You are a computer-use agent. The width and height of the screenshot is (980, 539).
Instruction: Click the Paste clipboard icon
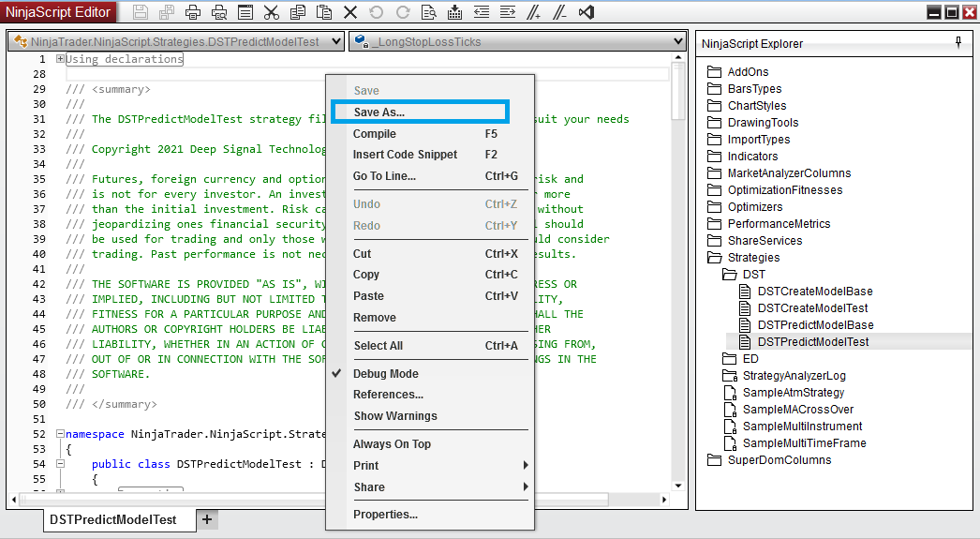point(324,12)
